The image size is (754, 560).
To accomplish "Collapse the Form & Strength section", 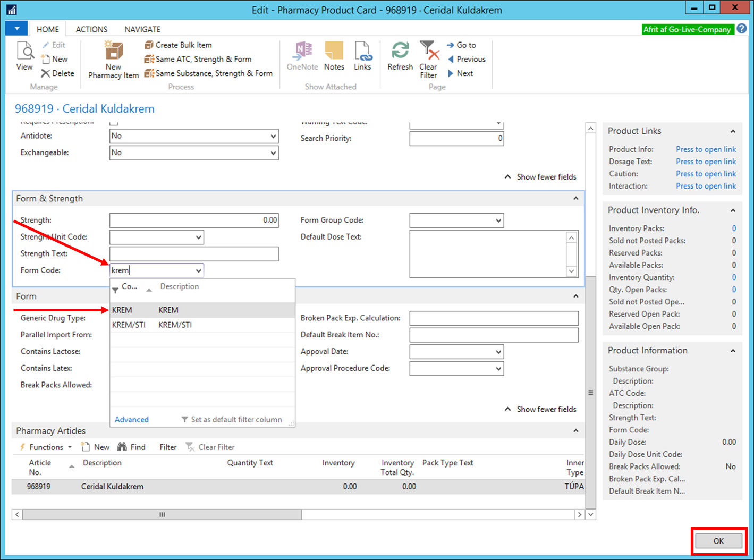I will 575,199.
